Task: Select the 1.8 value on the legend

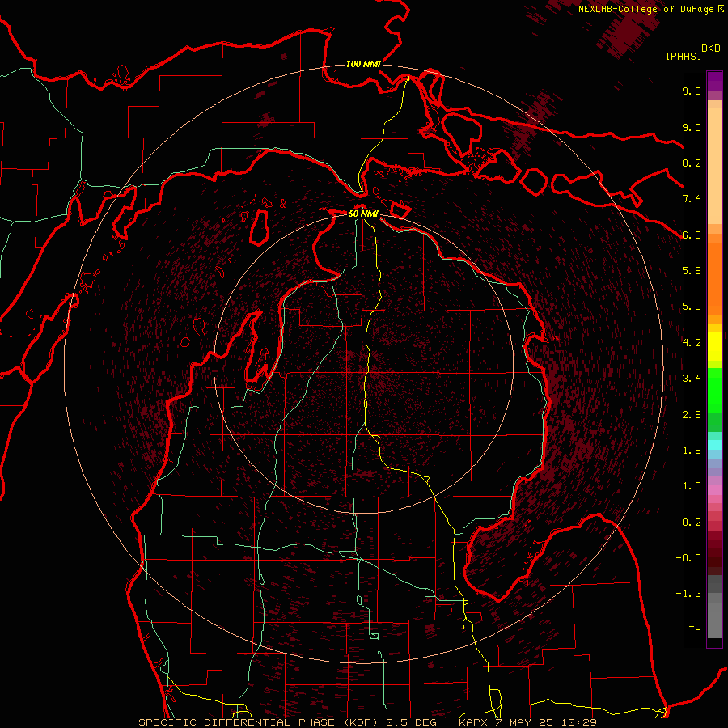Action: (692, 451)
